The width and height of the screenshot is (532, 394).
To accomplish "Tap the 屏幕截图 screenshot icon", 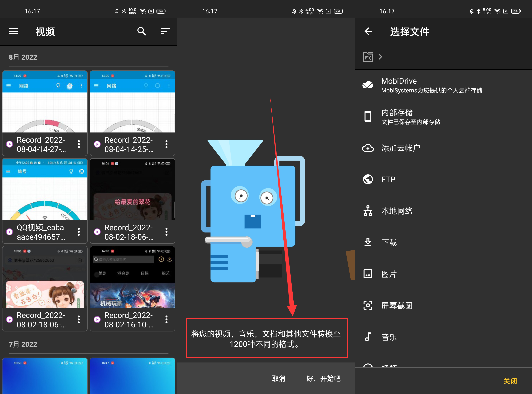I will coord(368,305).
